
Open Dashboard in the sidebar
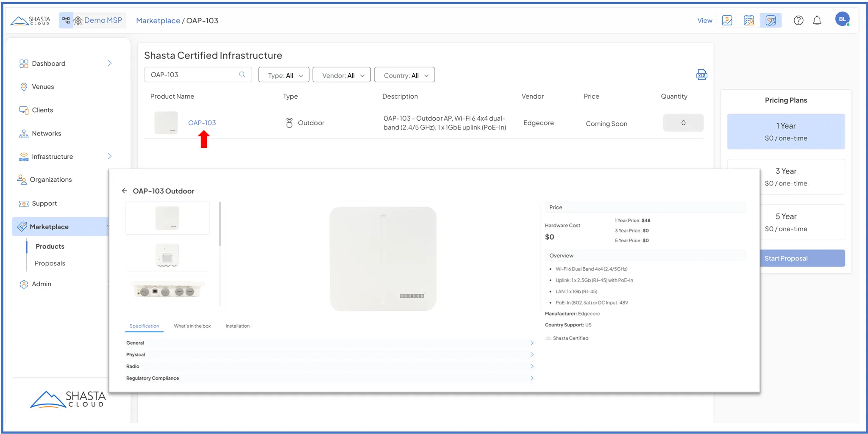click(x=49, y=64)
